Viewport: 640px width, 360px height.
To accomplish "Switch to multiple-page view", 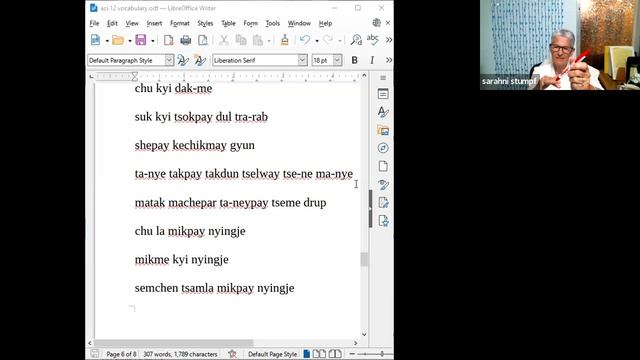I will [320, 354].
